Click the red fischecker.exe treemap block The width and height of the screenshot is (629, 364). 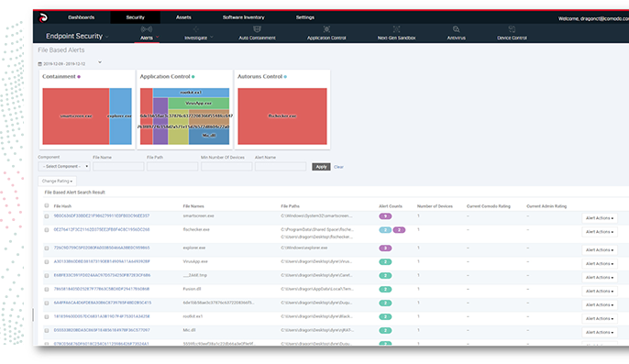pyautogui.click(x=282, y=116)
